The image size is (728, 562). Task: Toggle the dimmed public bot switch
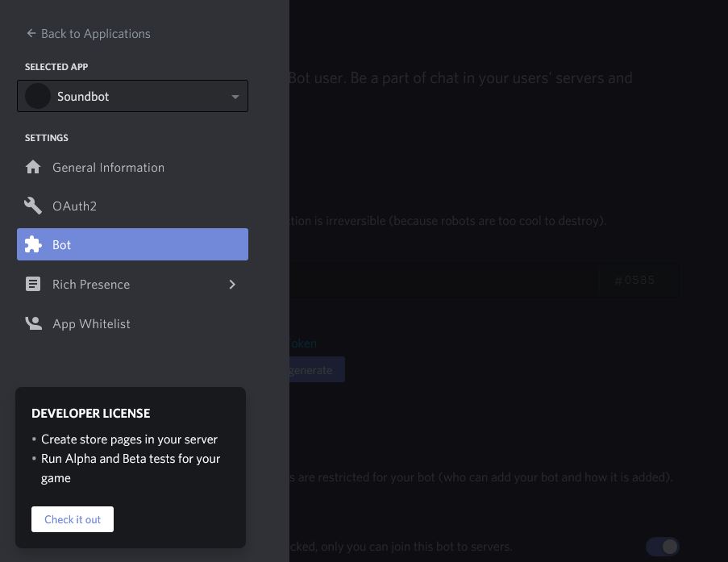click(663, 547)
